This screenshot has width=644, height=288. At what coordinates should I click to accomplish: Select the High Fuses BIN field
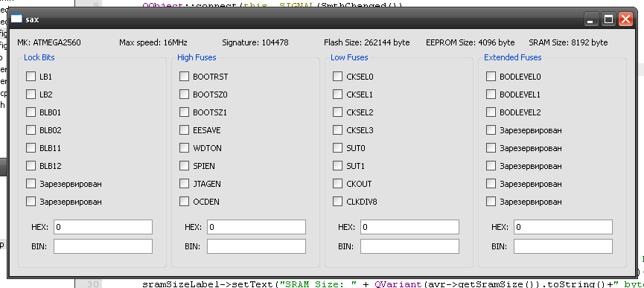256,246
